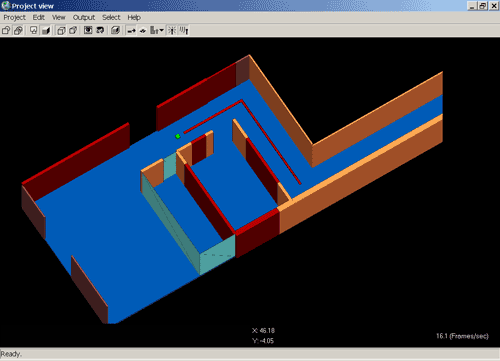Click the last toolbar icon with vertical bars
Image resolution: width=500 pixels, height=361 pixels.
click(x=184, y=31)
